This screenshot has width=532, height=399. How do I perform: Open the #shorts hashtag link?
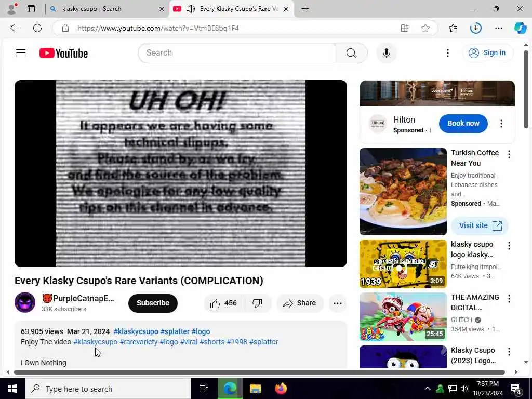click(212, 342)
